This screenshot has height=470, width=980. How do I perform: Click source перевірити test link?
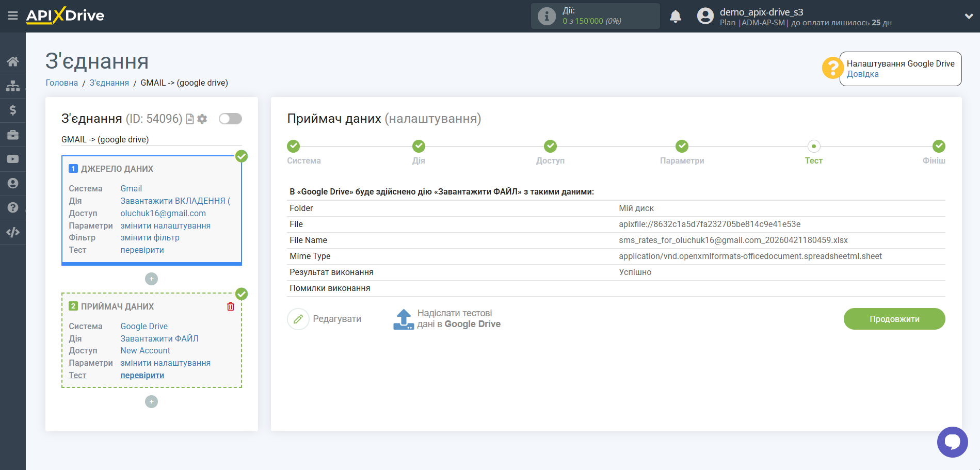[x=142, y=250]
